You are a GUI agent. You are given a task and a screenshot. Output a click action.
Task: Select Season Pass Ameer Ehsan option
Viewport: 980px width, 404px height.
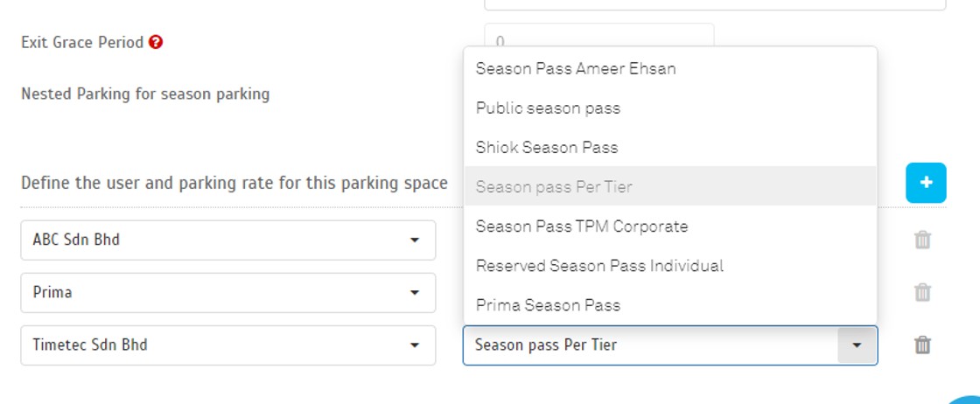[x=576, y=68]
